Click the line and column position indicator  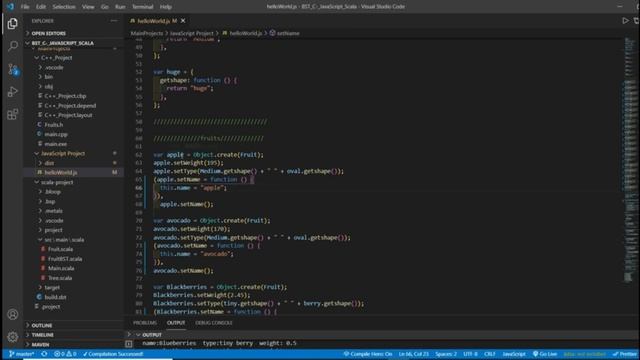tap(413, 354)
